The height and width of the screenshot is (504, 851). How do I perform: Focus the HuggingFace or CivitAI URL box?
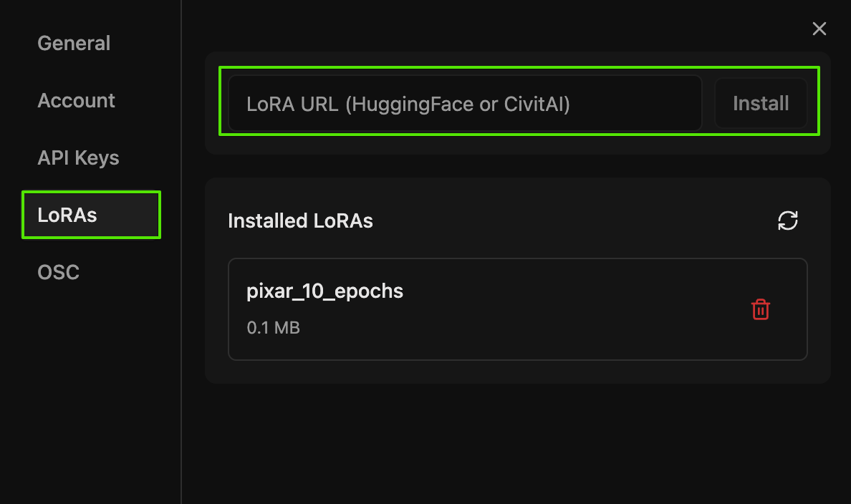[466, 102]
